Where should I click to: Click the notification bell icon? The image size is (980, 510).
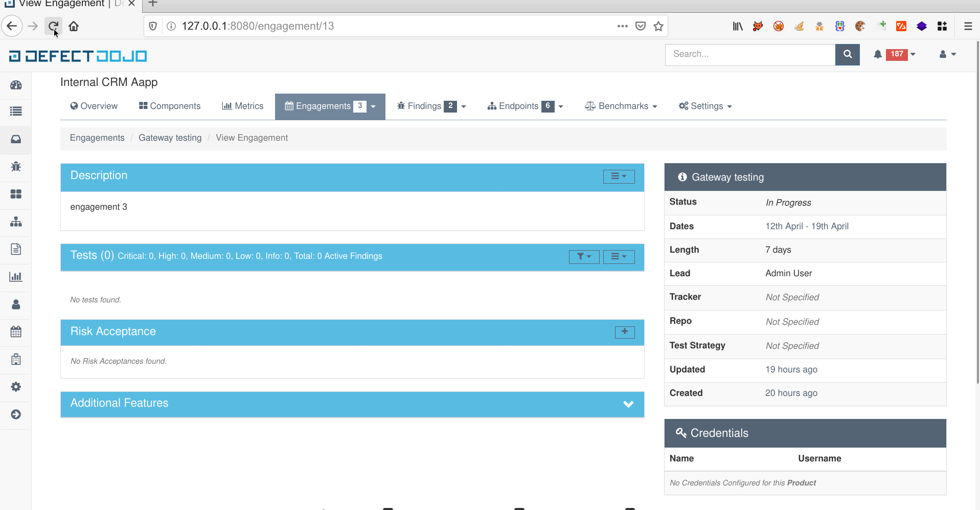(x=878, y=54)
